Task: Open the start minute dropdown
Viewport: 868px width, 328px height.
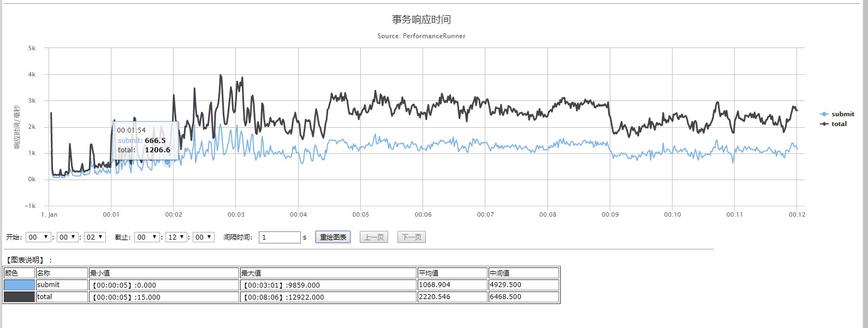Action: [68, 237]
